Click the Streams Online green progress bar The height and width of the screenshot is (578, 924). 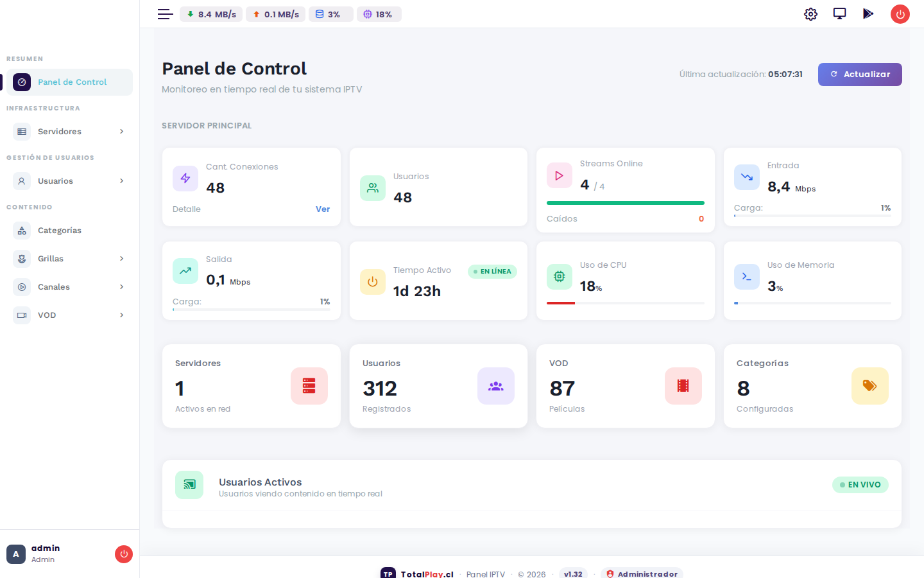[626, 203]
